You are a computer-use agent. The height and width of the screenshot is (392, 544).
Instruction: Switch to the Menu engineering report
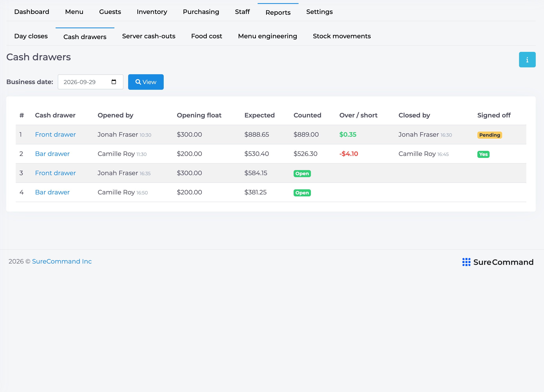(x=267, y=36)
